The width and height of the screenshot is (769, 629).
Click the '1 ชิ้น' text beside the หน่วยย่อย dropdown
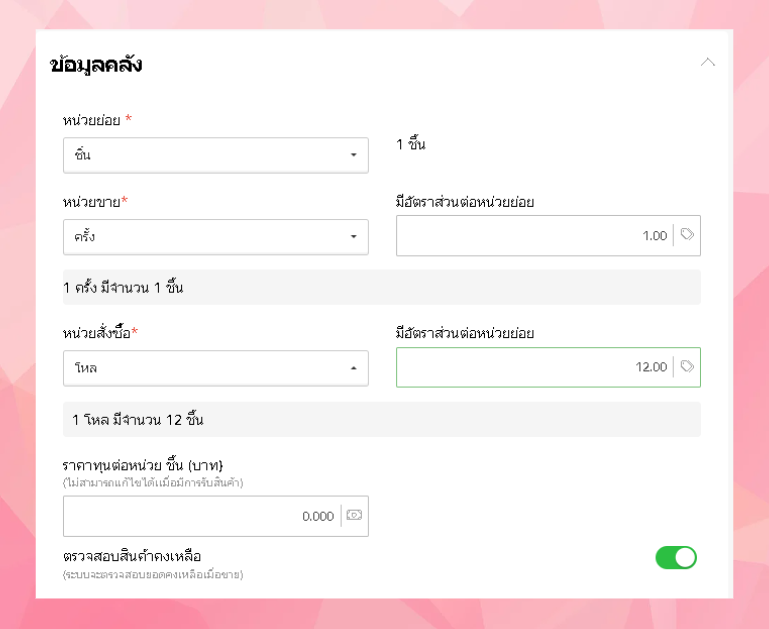pos(411,145)
